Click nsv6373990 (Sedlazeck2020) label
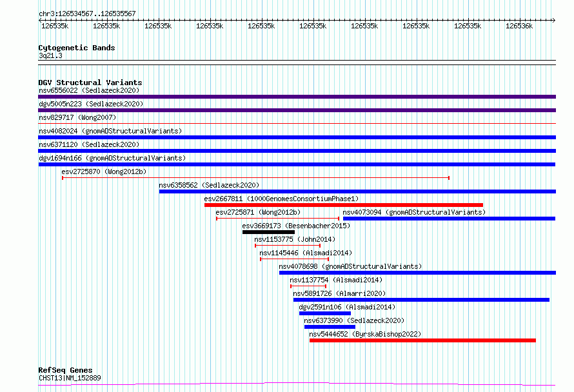Screen dimensions: 574x392 pyautogui.click(x=354, y=320)
